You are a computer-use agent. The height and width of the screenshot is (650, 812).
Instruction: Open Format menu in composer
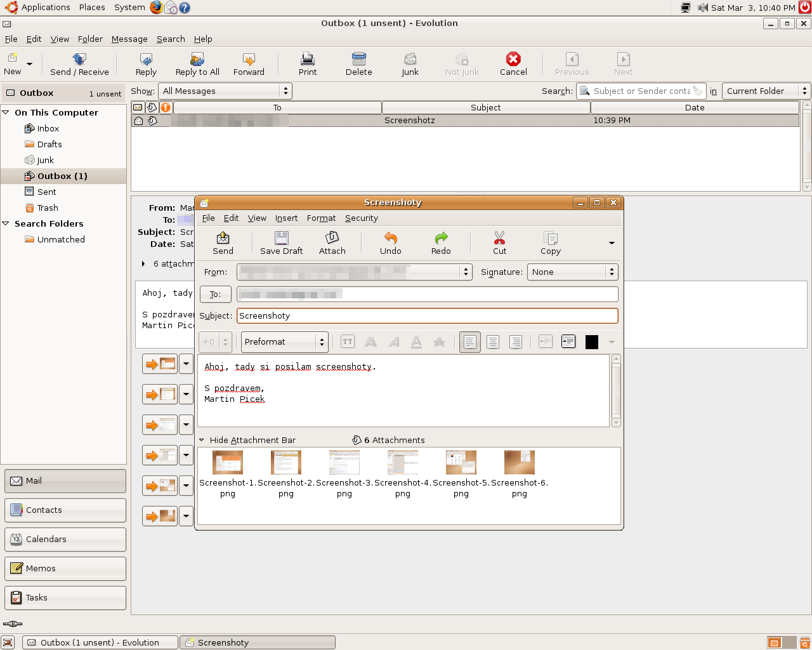click(x=321, y=218)
